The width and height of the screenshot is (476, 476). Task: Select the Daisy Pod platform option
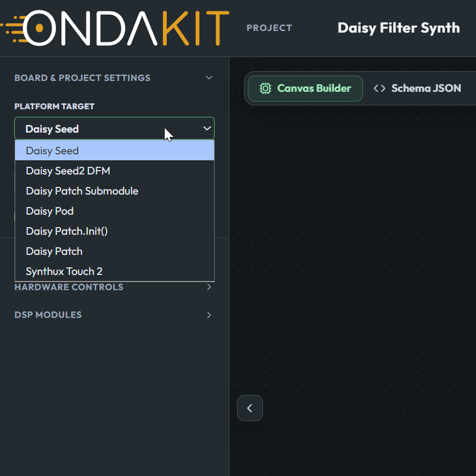[115, 211]
